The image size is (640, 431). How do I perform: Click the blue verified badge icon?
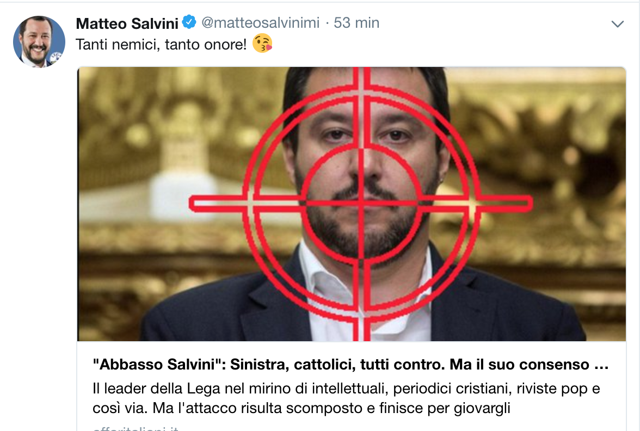point(189,22)
